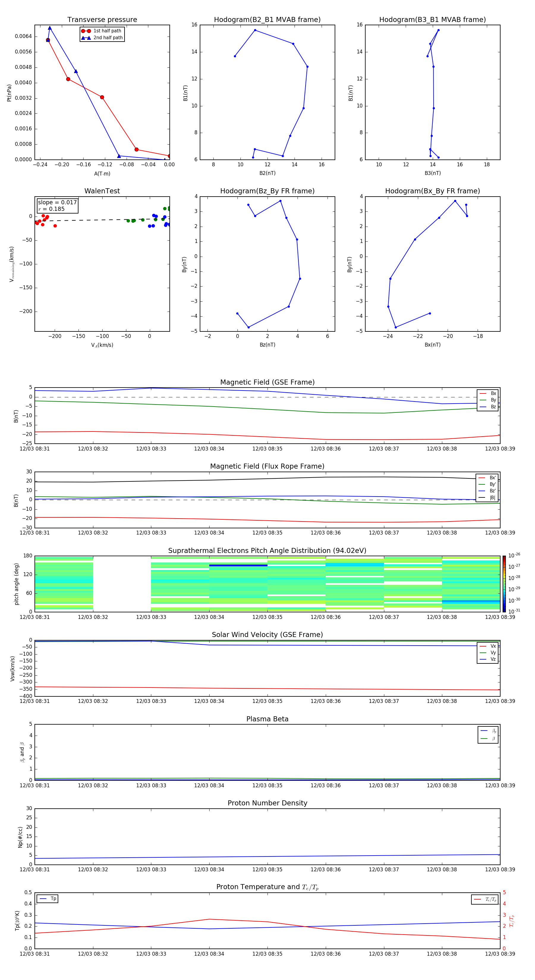Select the Bx' entry in Flux Rope legend
Viewport: 535px width, 980px height.
(x=487, y=478)
